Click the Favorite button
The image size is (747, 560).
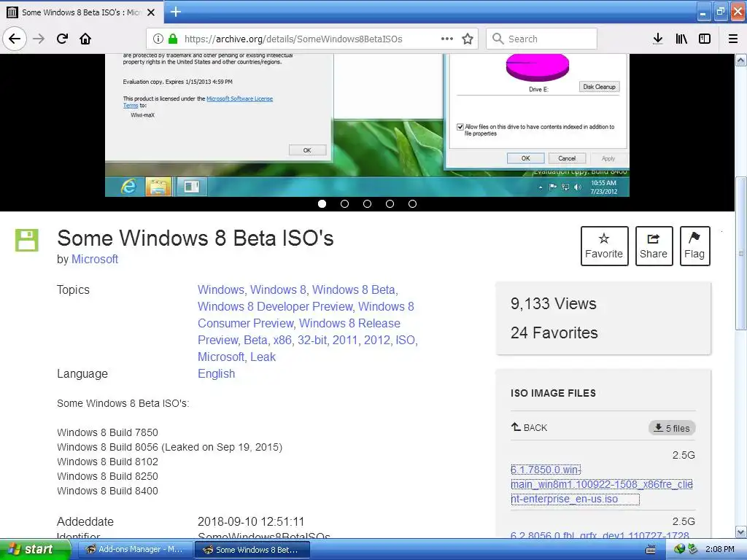604,246
